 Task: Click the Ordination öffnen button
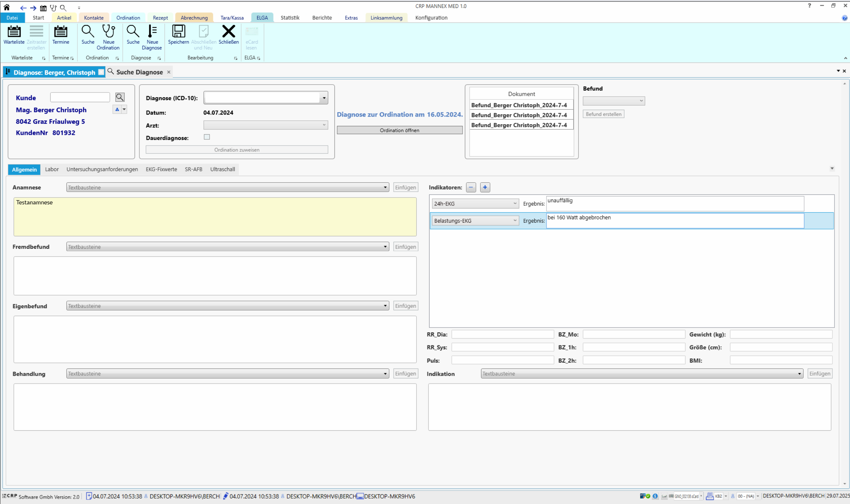click(x=400, y=130)
